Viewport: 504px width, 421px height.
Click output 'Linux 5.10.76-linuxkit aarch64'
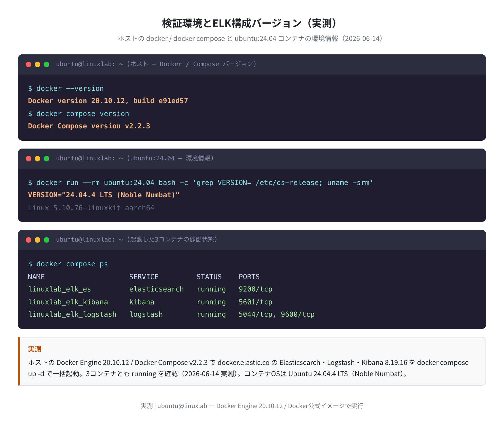click(x=91, y=208)
